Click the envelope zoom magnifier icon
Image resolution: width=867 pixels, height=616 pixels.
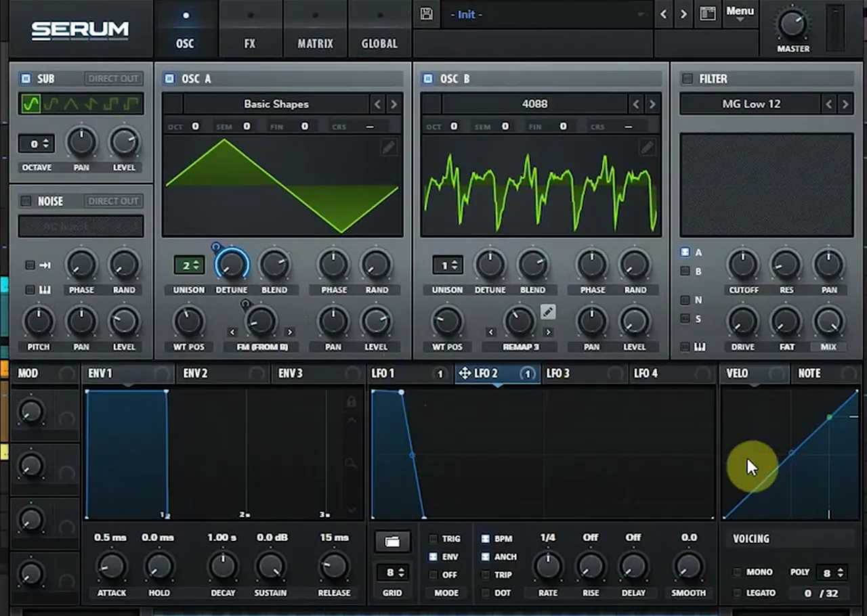(x=351, y=463)
